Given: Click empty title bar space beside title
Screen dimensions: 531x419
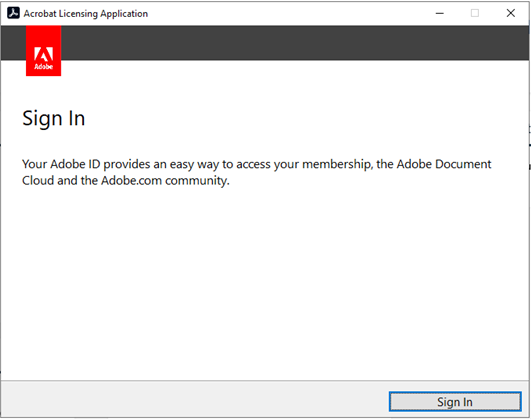Looking at the screenshot, I should coord(288,13).
